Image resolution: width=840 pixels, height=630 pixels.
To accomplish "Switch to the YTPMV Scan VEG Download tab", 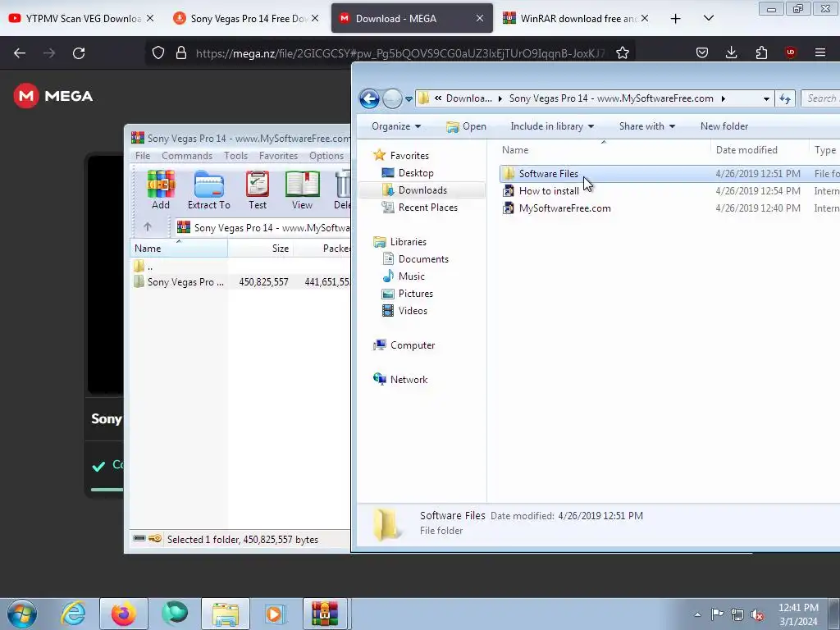I will pyautogui.click(x=82, y=18).
